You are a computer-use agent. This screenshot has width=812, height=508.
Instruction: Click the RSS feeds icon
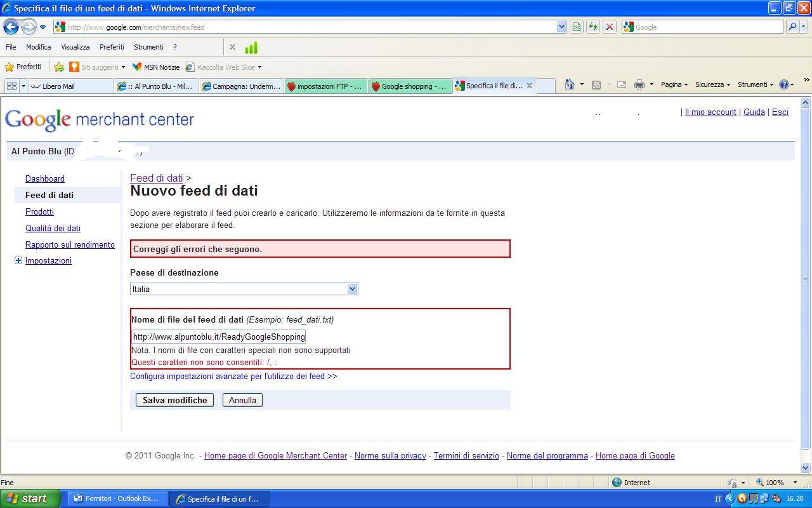pyautogui.click(x=596, y=85)
